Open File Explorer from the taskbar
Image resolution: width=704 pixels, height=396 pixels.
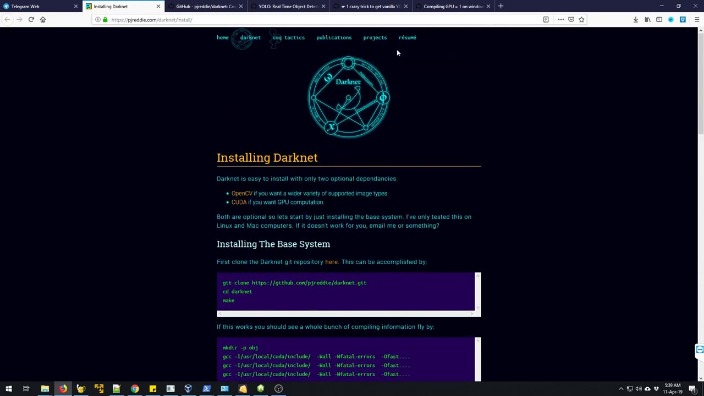(45, 389)
